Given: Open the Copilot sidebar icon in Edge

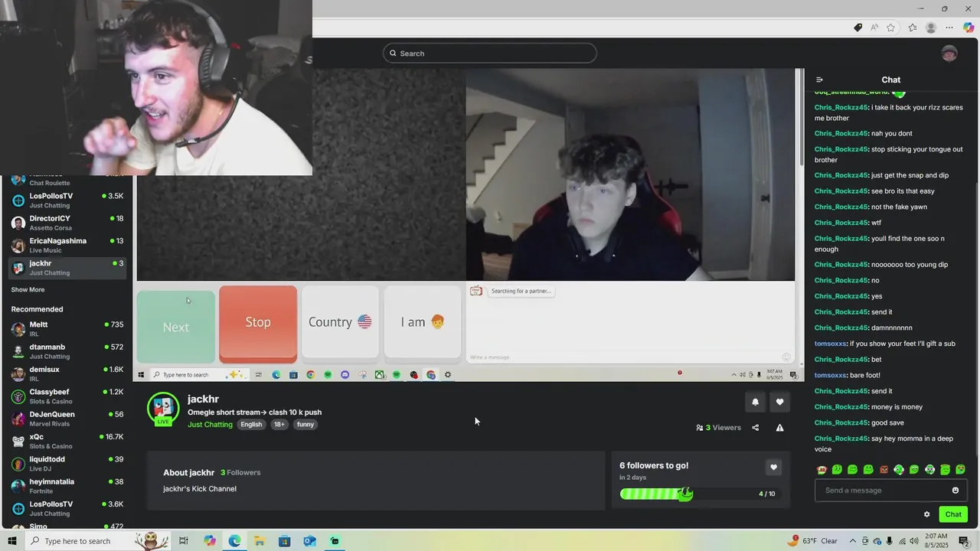Looking at the screenshot, I should (969, 28).
